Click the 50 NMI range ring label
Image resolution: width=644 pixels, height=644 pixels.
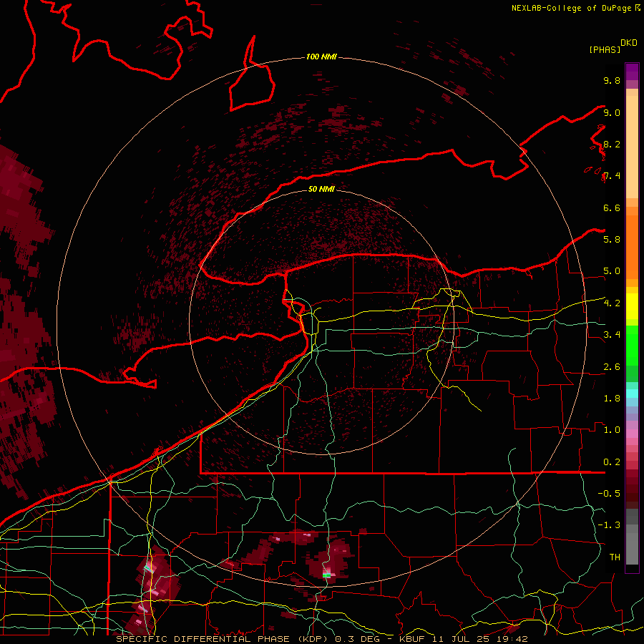click(x=321, y=189)
